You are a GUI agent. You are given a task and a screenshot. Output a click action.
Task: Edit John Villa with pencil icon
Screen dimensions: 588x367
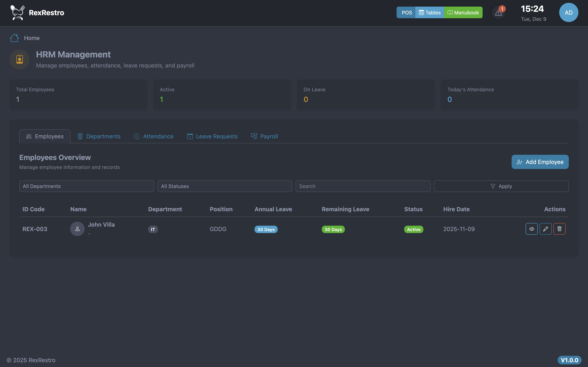point(546,229)
